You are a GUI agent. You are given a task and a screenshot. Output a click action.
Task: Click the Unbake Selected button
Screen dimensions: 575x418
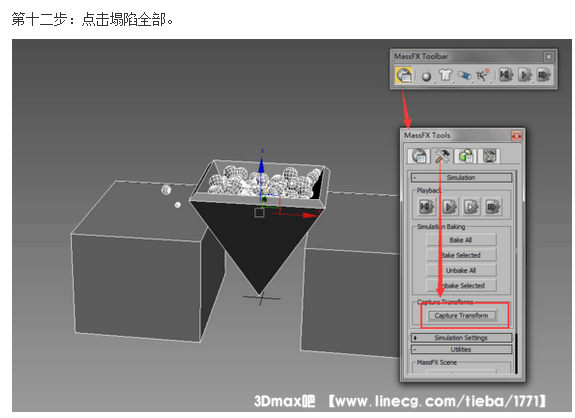pos(461,286)
